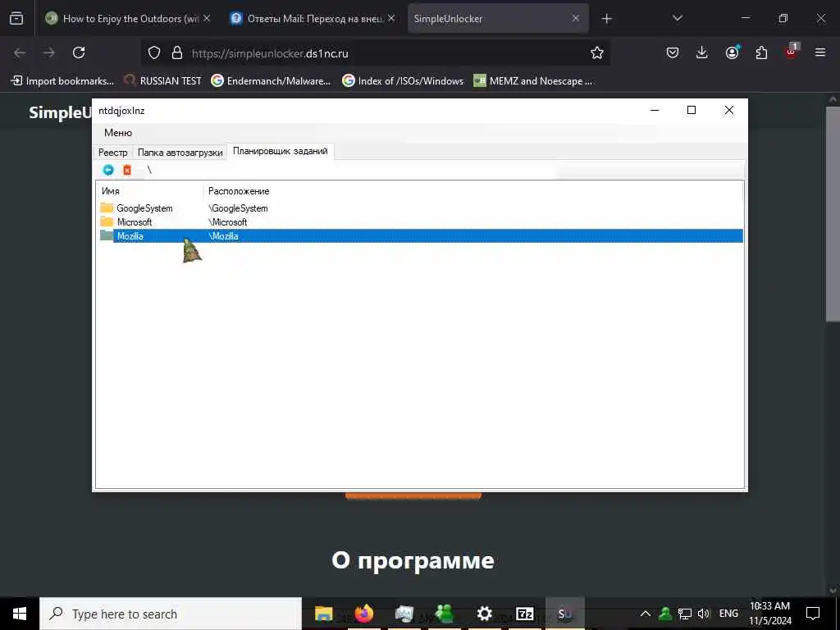Close the Ответы Mail browser tab
The height and width of the screenshot is (630, 840).
391,18
